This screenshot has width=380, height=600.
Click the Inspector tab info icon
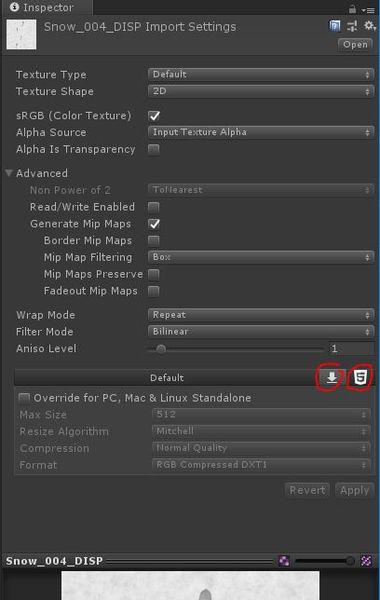click(14, 7)
